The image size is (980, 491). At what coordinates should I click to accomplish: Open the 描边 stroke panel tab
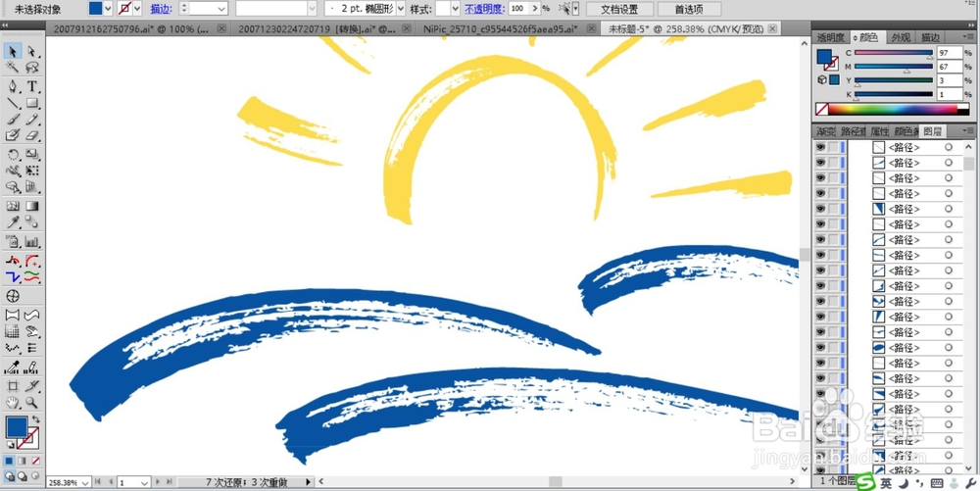(x=931, y=37)
